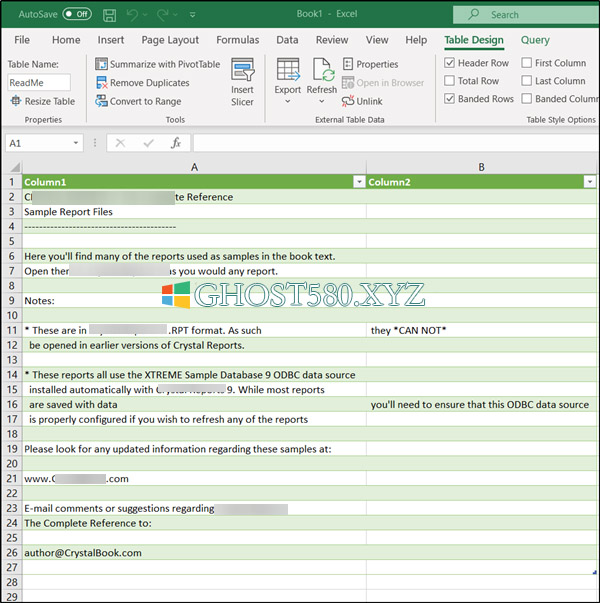Click the formula bar input area
600x603 pixels.
396,143
